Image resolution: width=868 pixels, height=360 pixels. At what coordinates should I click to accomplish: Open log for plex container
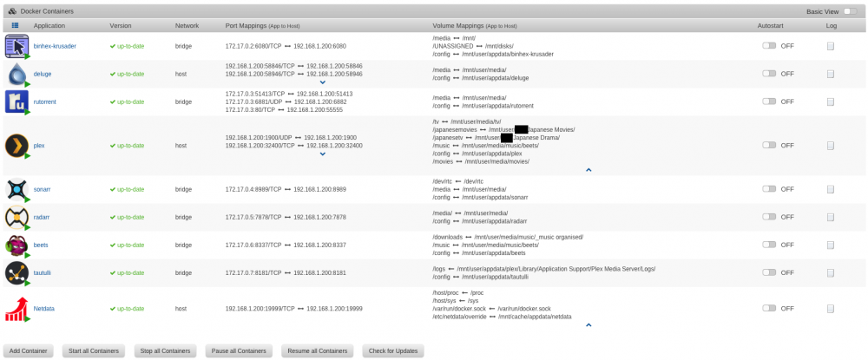831,146
